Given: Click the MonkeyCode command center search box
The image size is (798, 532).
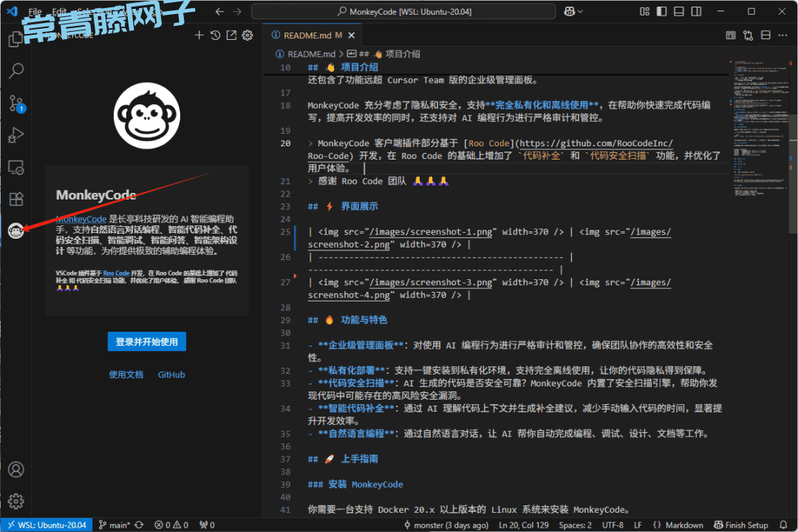Looking at the screenshot, I should 403,11.
